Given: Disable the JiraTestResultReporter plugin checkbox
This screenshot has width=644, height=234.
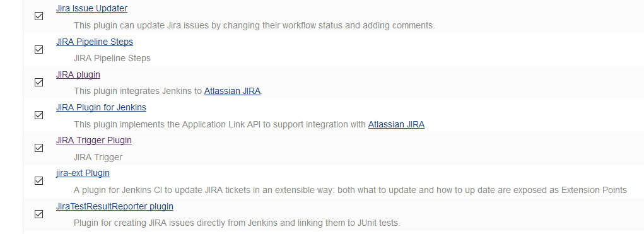Looking at the screenshot, I should 38,214.
